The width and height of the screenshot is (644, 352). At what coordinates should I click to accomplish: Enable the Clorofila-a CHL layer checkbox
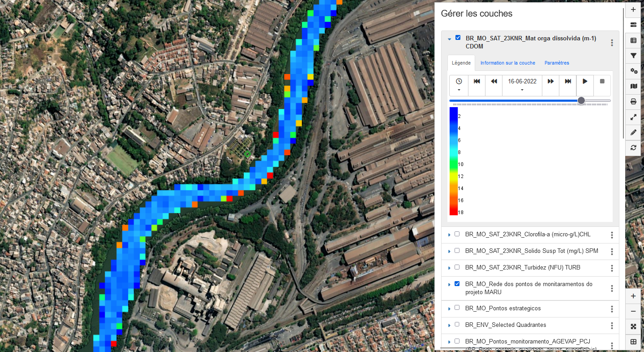(x=457, y=234)
